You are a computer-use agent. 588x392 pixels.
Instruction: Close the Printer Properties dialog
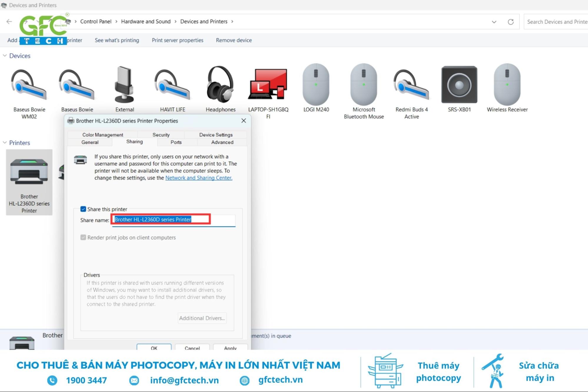tap(244, 121)
